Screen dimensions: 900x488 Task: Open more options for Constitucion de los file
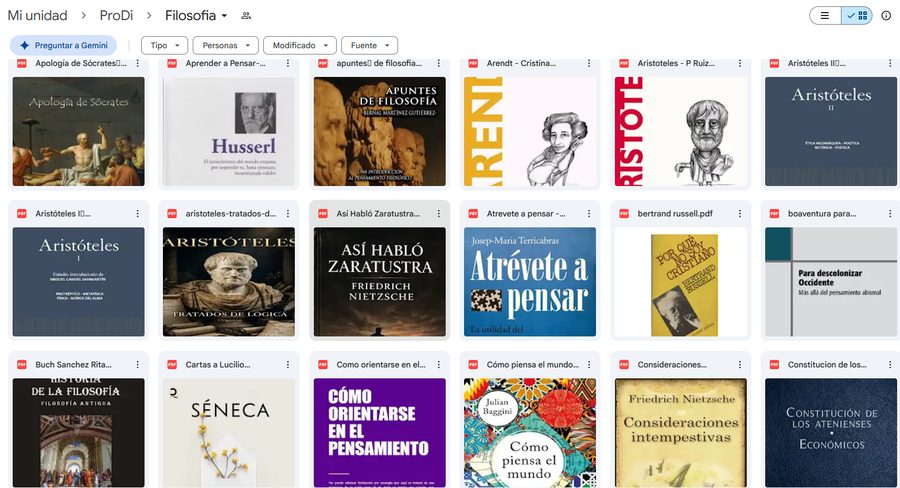[x=890, y=365]
